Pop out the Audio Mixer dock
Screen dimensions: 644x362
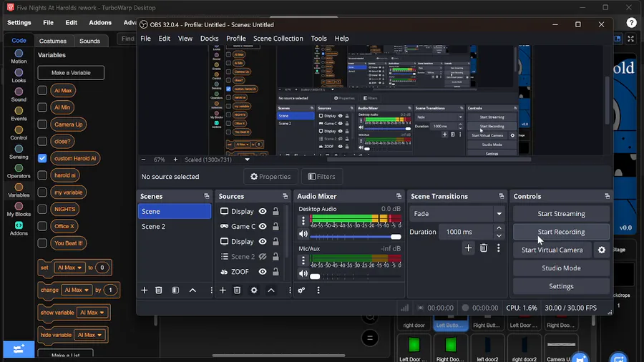coord(399,196)
